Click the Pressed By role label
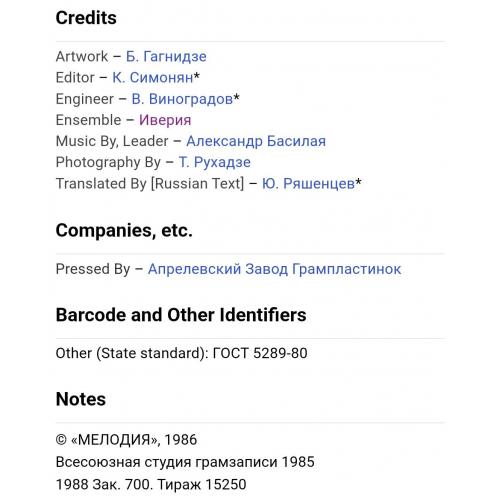 (93, 269)
